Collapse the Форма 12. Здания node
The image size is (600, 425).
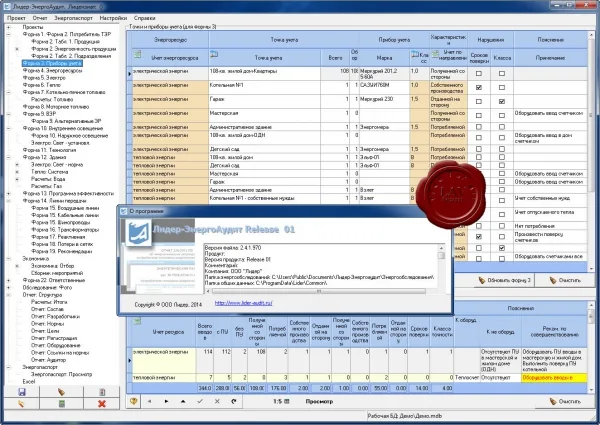coord(8,157)
